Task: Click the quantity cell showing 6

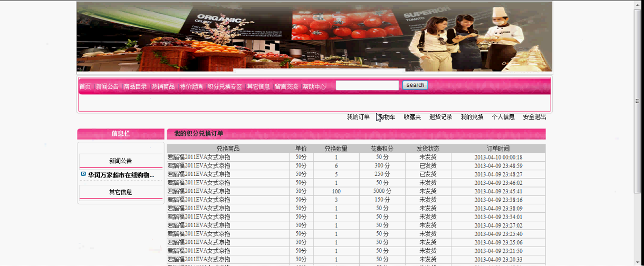Action: [x=336, y=166]
